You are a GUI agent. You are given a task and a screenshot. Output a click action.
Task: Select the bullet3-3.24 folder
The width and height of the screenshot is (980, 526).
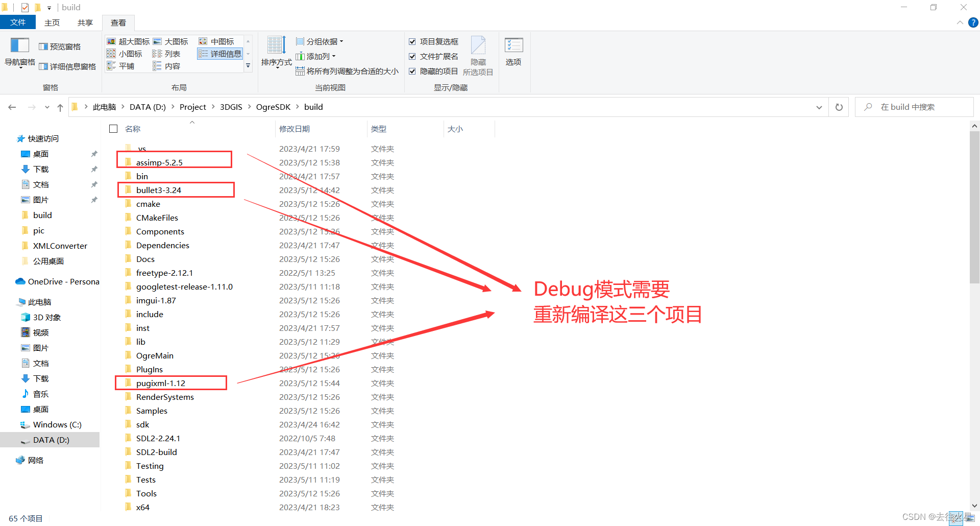click(x=159, y=190)
